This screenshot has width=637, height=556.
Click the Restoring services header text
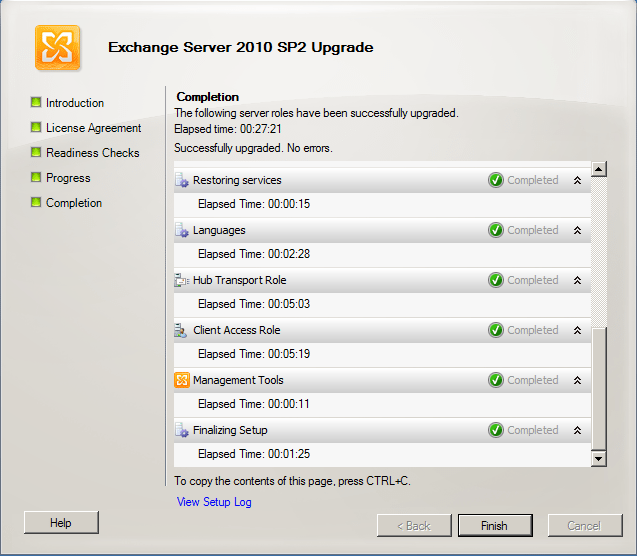[x=237, y=180]
